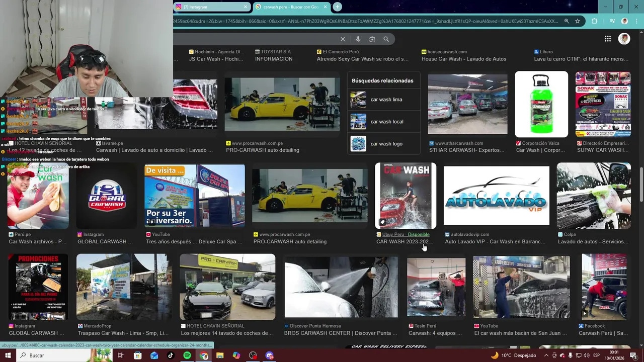Click Carwash Perú Facebook result title
This screenshot has width=644, height=362.
click(603, 333)
